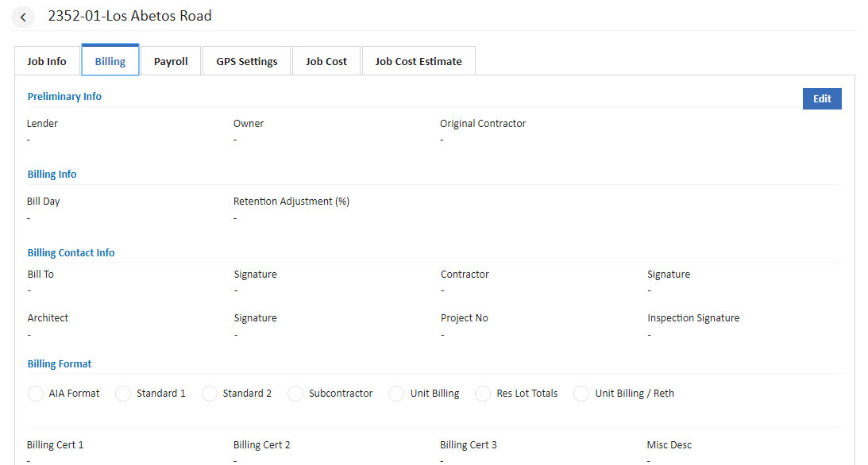Screen dimensions: 868x465
Task: Click the empty Lender field value
Action: [29, 139]
